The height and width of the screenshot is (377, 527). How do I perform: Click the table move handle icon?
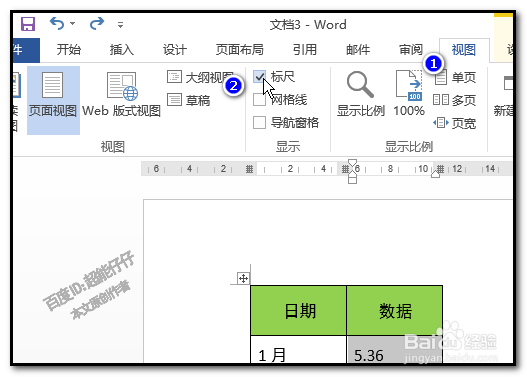point(243,278)
